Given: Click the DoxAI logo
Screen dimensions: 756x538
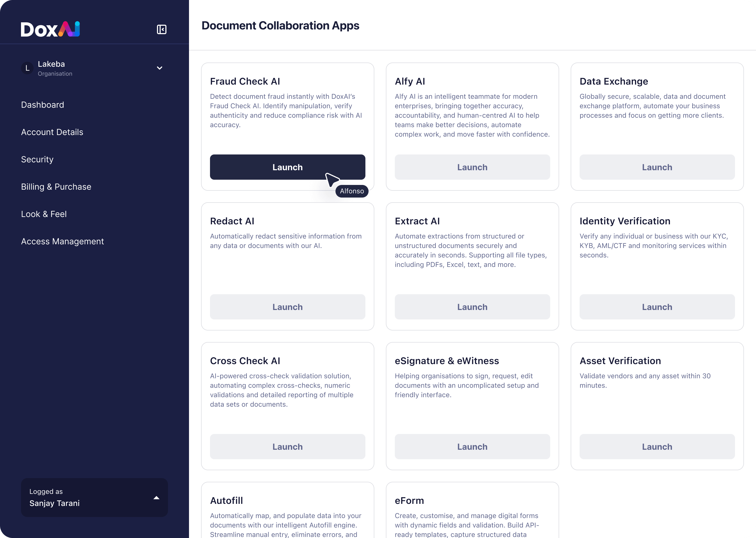Looking at the screenshot, I should click(50, 29).
